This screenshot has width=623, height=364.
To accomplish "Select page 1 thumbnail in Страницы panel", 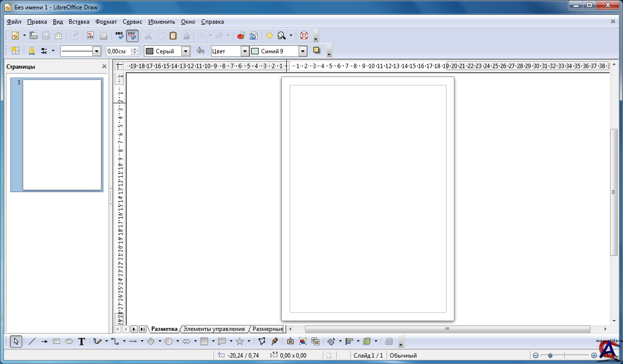I will [x=62, y=134].
